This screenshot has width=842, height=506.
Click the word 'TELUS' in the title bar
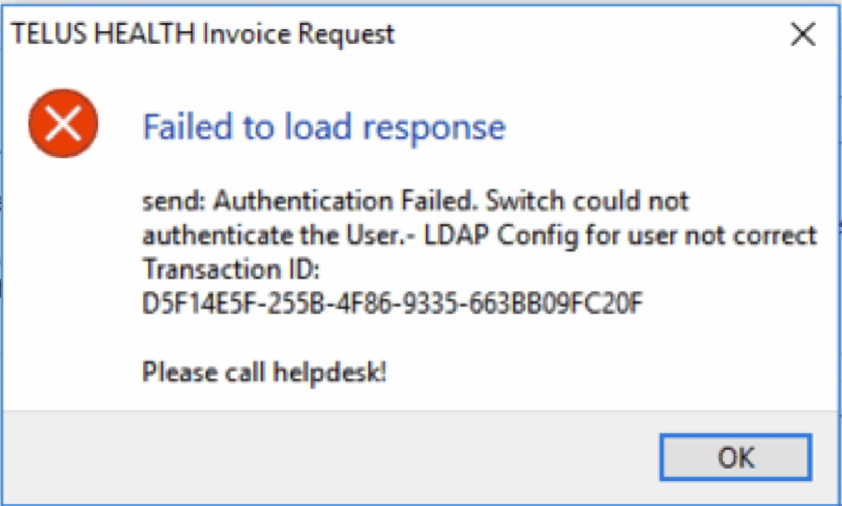coord(44,34)
